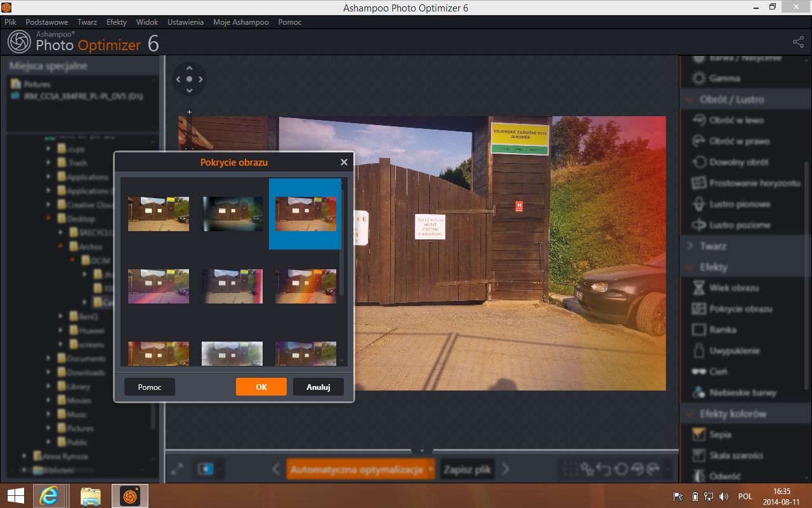Viewport: 812px width, 508px height.
Task: Open File Explorer from taskbar
Action: (91, 496)
